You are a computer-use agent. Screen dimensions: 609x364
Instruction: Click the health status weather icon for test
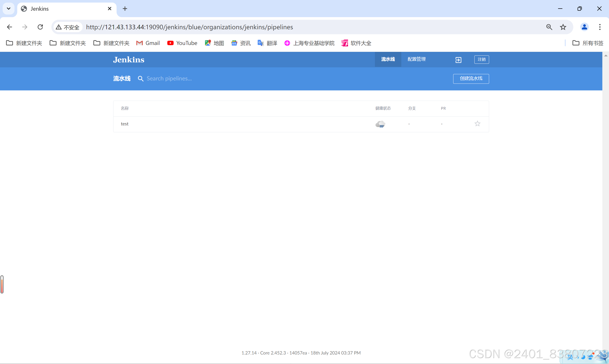click(380, 124)
